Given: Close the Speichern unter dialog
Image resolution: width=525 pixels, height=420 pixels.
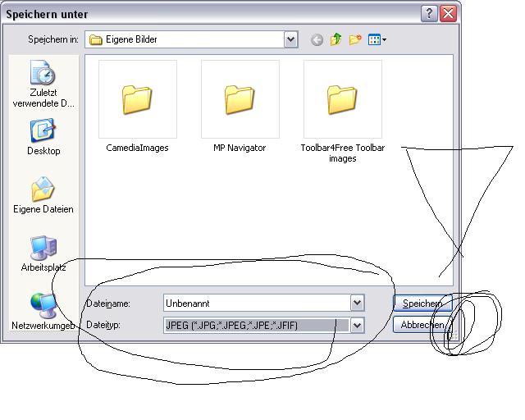Looking at the screenshot, I should 448,14.
